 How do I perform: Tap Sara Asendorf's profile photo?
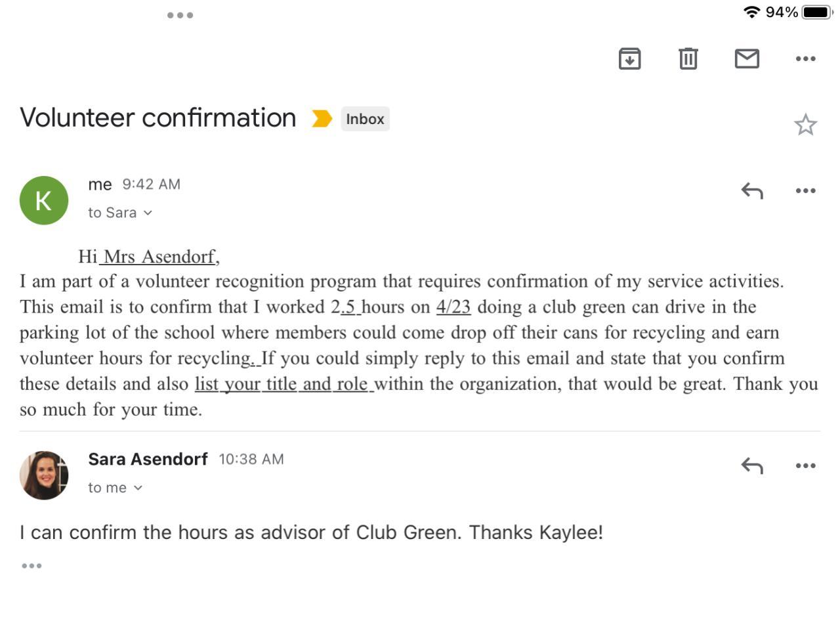click(x=44, y=475)
